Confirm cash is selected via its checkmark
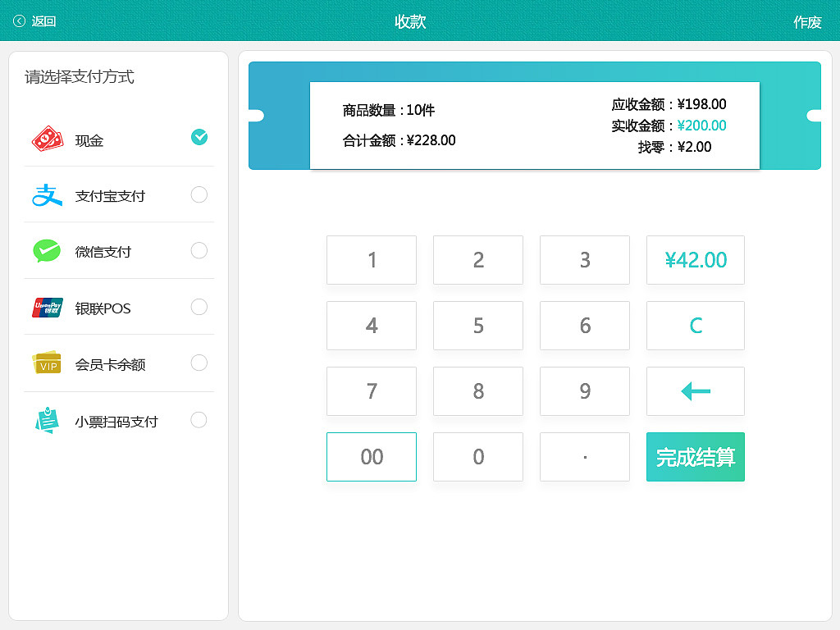 tap(199, 138)
